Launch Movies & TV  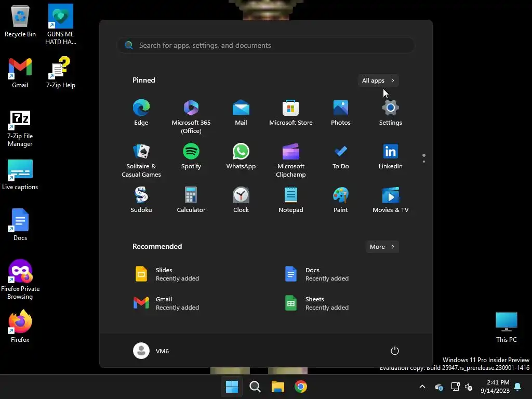click(x=391, y=200)
